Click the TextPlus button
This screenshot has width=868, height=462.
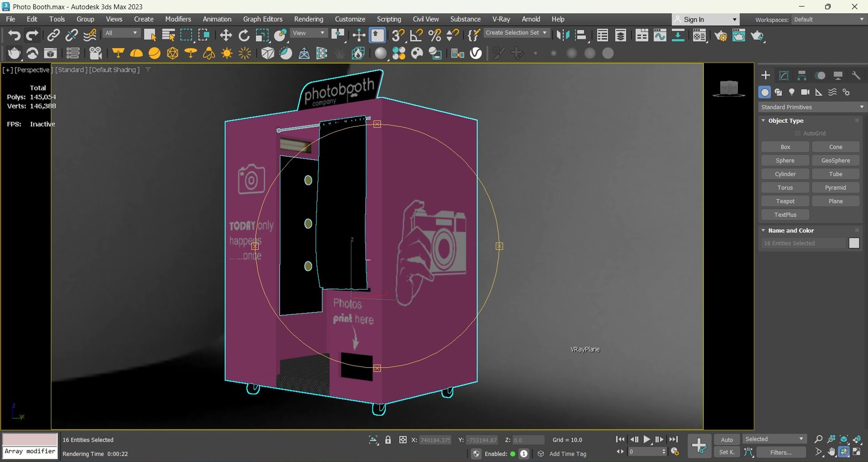(785, 215)
